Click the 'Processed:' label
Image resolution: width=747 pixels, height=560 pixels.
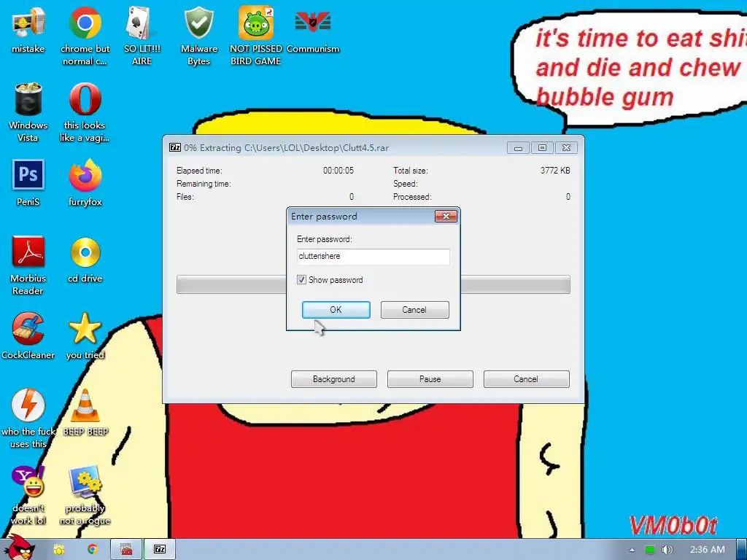point(412,197)
